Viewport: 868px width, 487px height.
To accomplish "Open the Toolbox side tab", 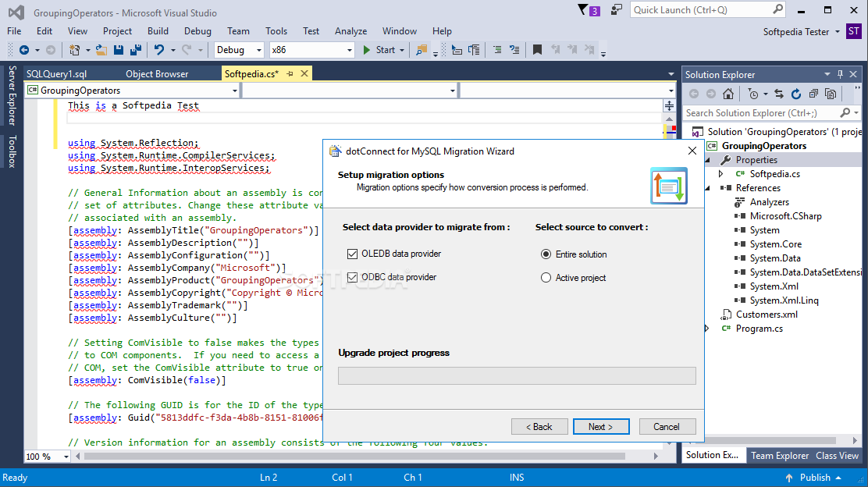I will point(12,151).
